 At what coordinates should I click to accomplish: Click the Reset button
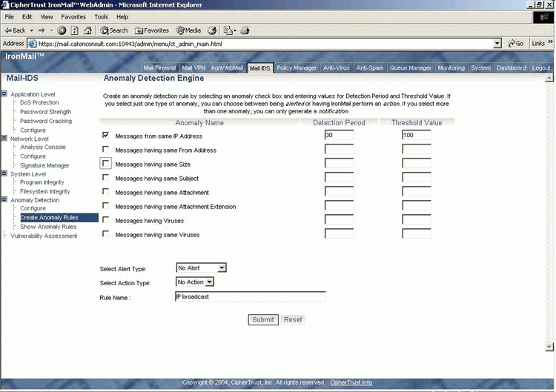coord(293,319)
